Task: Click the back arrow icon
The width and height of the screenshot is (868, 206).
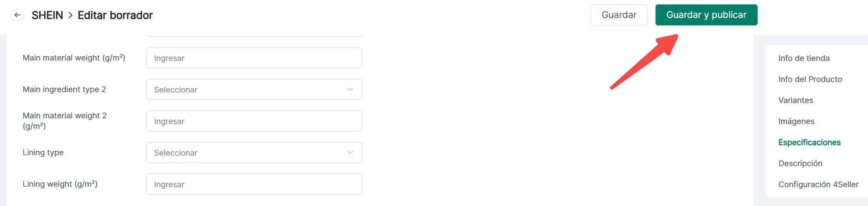Action: [x=18, y=15]
